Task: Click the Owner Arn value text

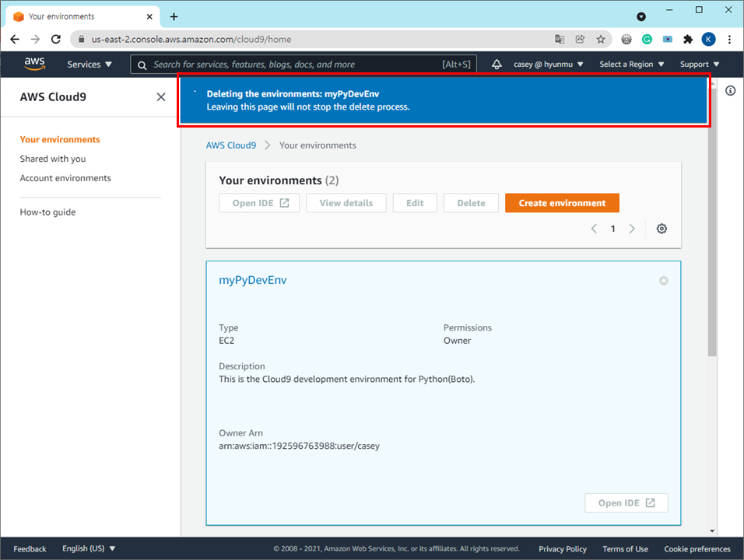Action: (x=299, y=446)
